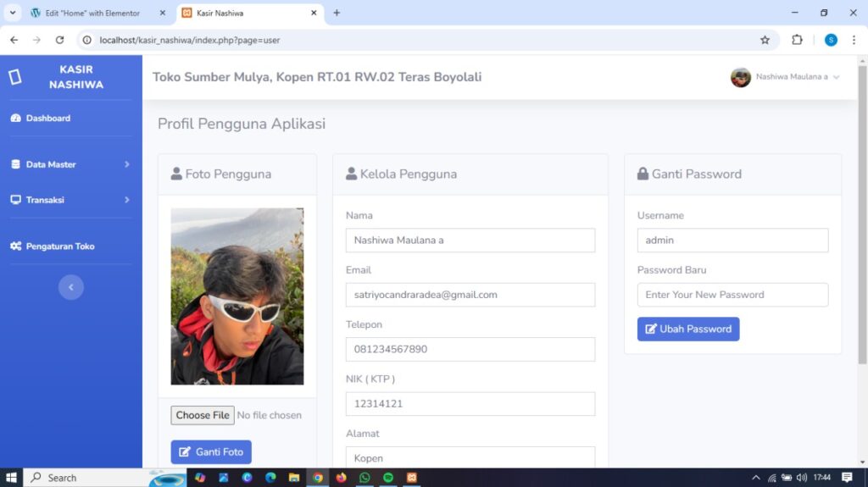Click the Ubah Password button
868x487 pixels.
(x=688, y=329)
